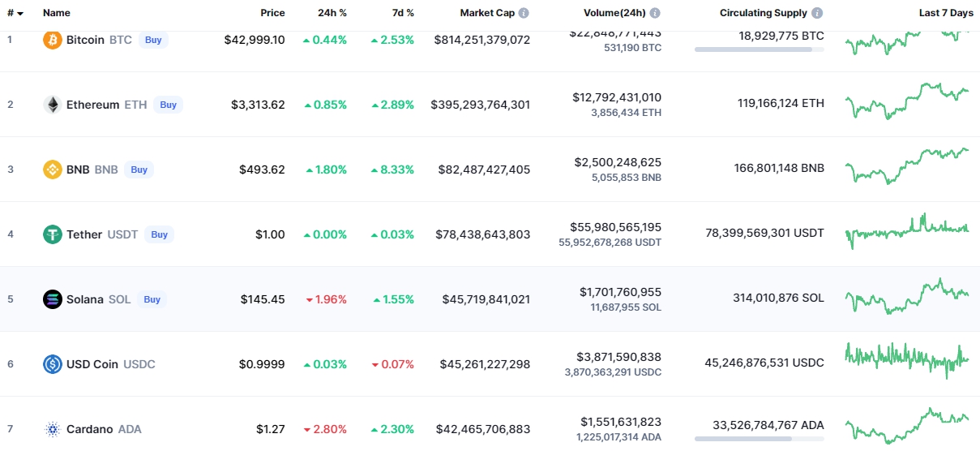Sort by Volume(24h) column header
Viewport: 980px width, 451px height.
pyautogui.click(x=614, y=13)
